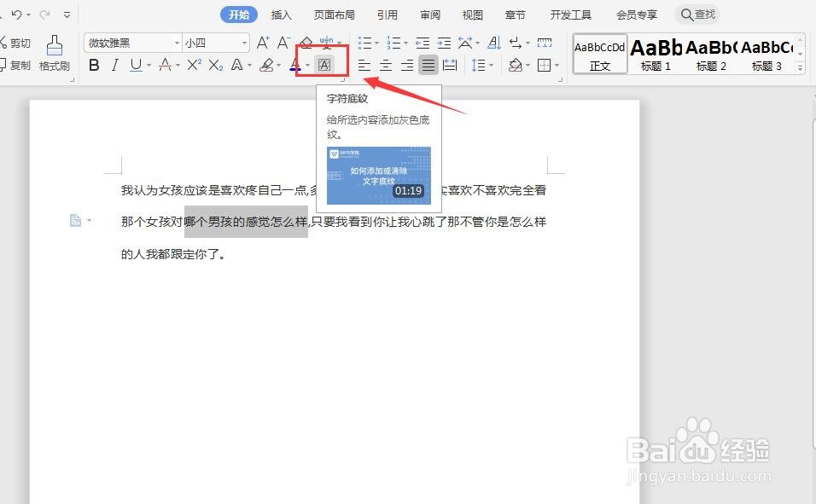Expand the line spacing options dropdown
The height and width of the screenshot is (504, 816).
click(489, 66)
